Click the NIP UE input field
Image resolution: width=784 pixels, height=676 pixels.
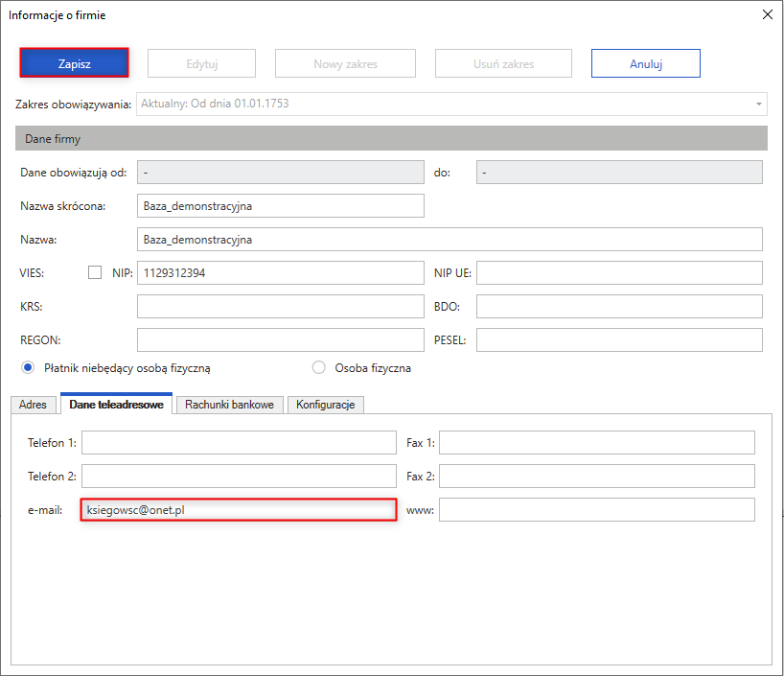coord(619,272)
